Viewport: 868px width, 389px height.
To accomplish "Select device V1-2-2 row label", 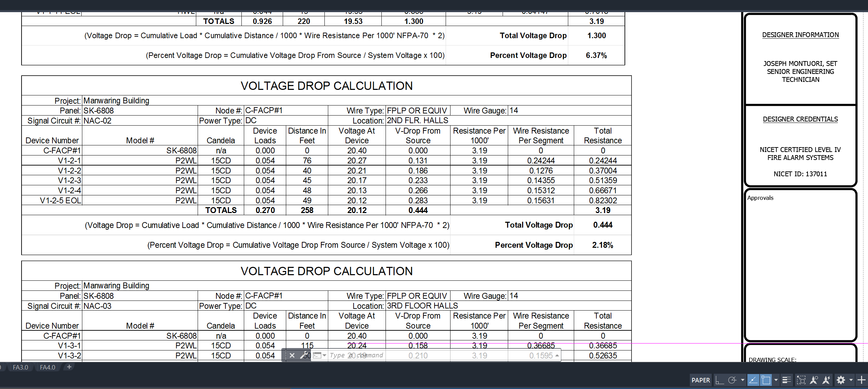I will pos(69,171).
